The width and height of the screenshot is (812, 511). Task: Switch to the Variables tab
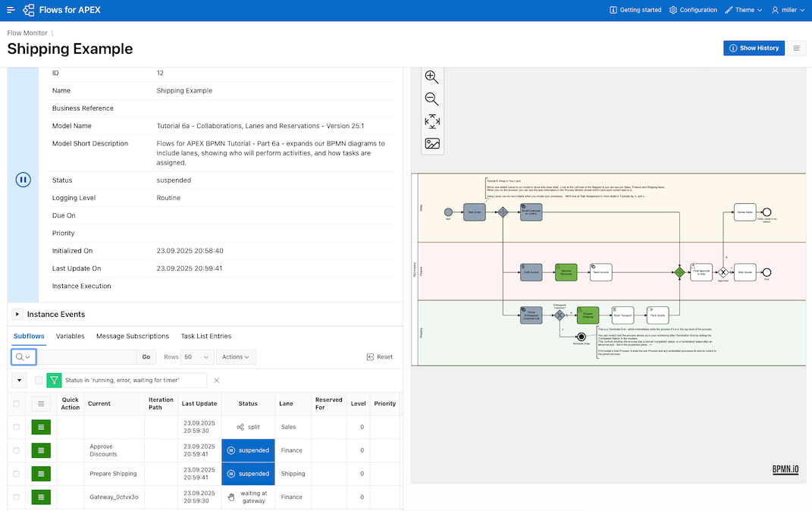(71, 336)
